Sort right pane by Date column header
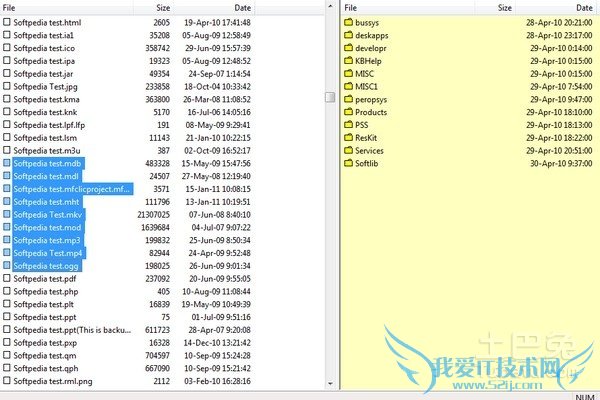Viewport: 600px width, 400px height. (558, 8)
